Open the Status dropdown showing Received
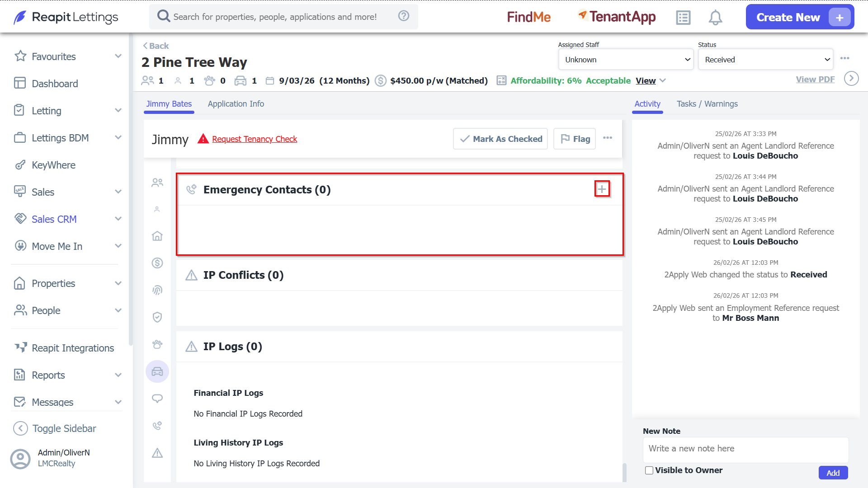The width and height of the screenshot is (868, 488). pos(766,60)
